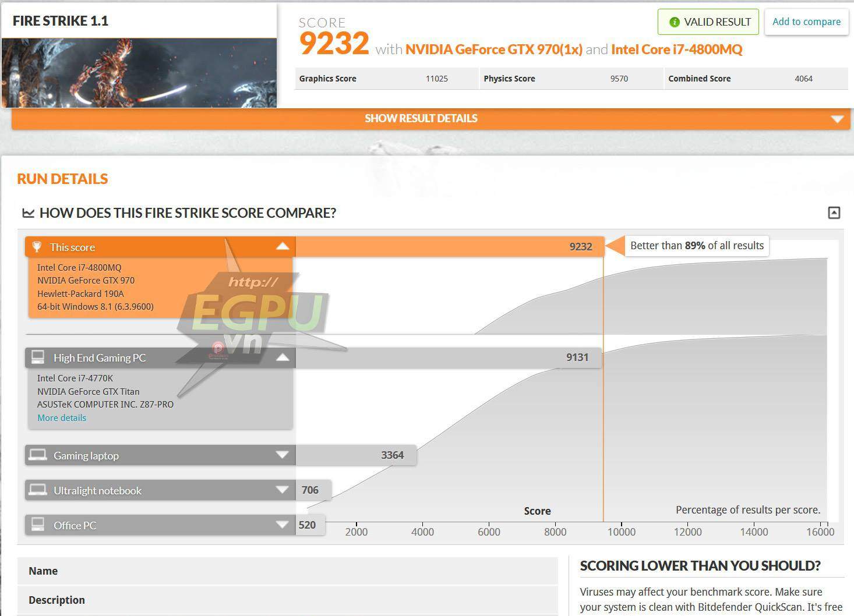Viewport: 854px width, 616px height.
Task: Click the green info icon in VALID RESULT
Action: coord(675,22)
